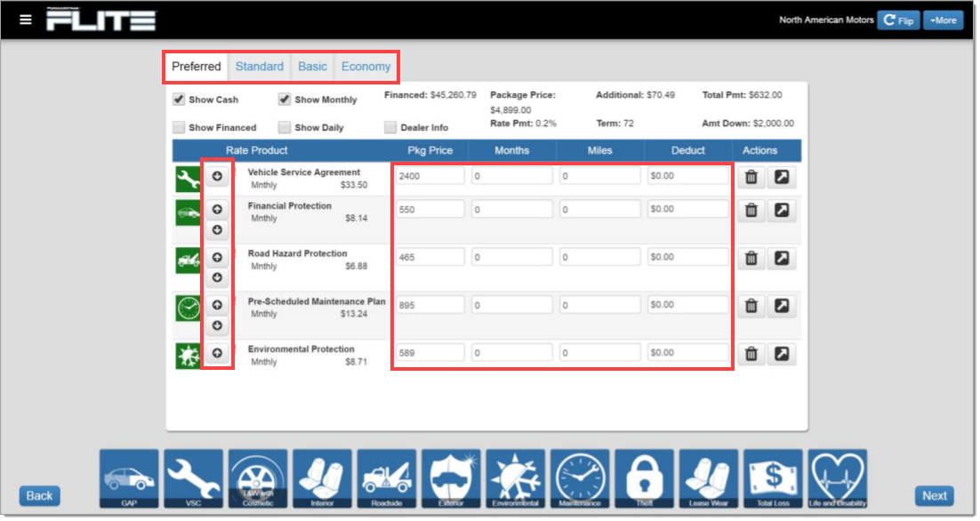Click 'North American Motors' dealer name
The height and width of the screenshot is (521, 980).
point(826,20)
